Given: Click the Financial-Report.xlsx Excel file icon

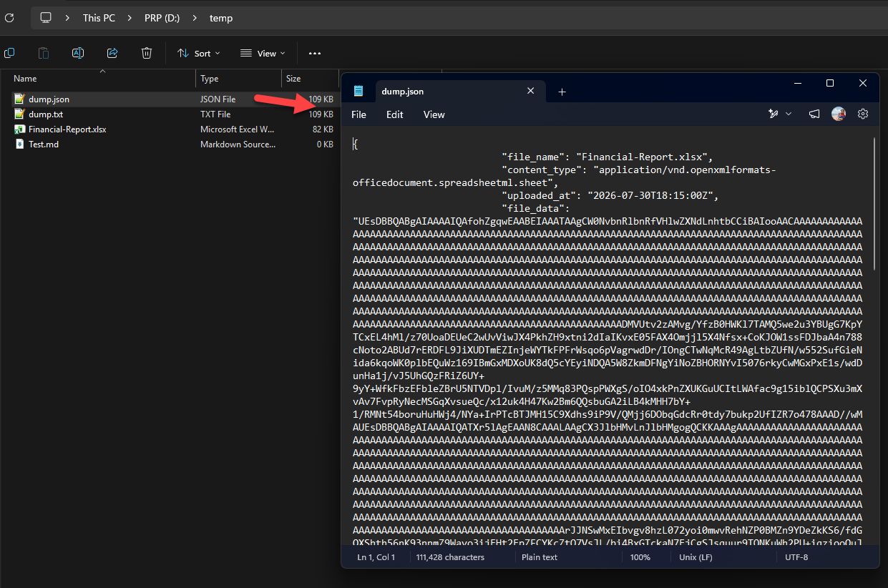Looking at the screenshot, I should (x=20, y=129).
